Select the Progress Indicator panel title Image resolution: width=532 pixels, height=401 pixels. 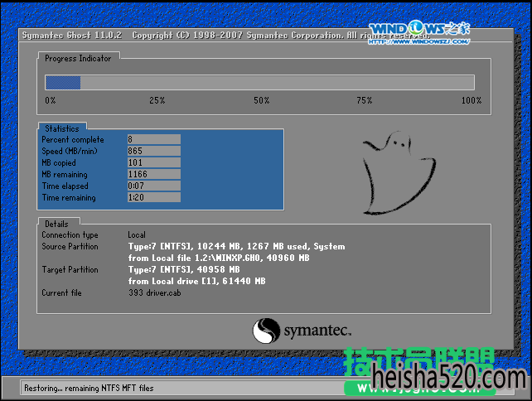point(78,58)
